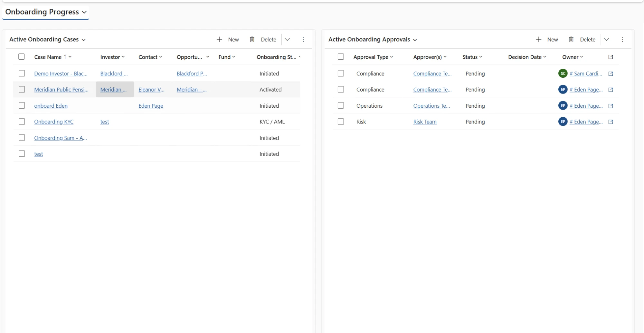Check the Meridian Public Pension case row
This screenshot has width=644, height=333.
[x=22, y=89]
